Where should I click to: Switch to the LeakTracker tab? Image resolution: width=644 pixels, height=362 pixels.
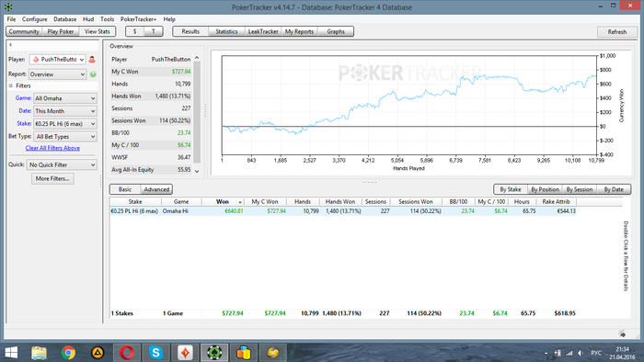[263, 31]
